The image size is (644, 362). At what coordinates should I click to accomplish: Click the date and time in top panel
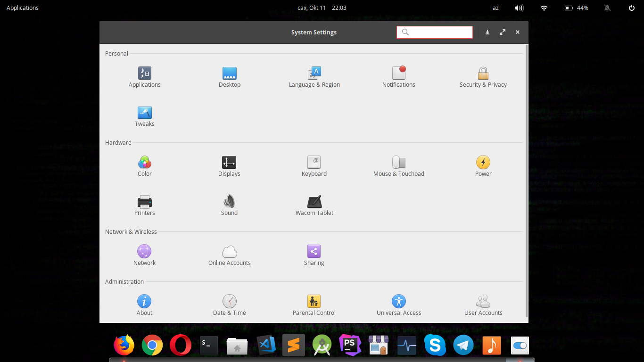(322, 8)
